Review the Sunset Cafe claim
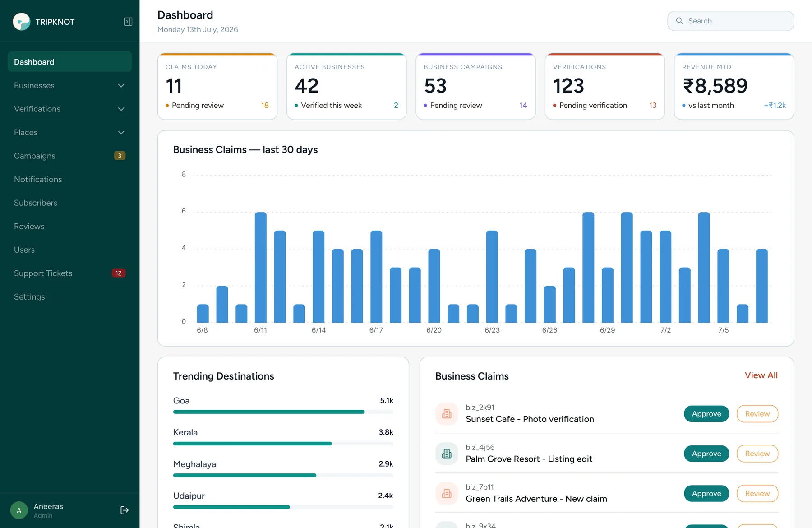 757,414
